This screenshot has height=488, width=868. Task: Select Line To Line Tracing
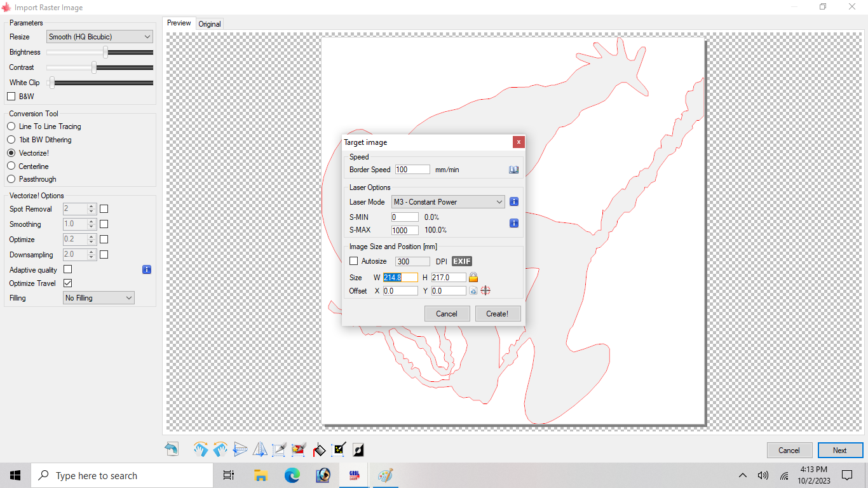pyautogui.click(x=11, y=126)
